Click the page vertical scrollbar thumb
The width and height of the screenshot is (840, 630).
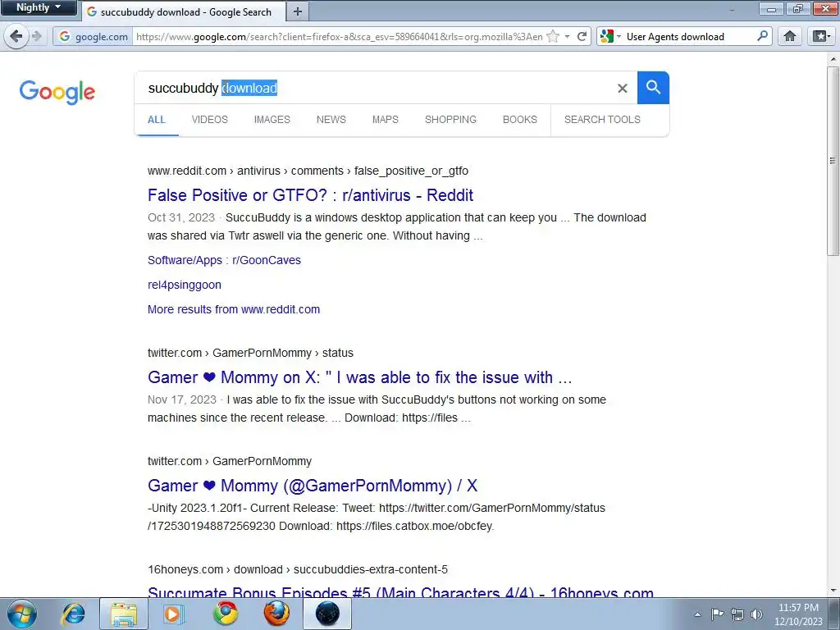[833, 160]
